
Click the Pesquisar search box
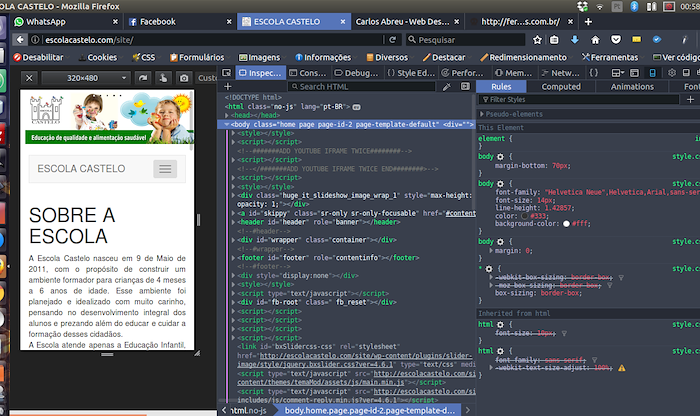click(x=466, y=40)
